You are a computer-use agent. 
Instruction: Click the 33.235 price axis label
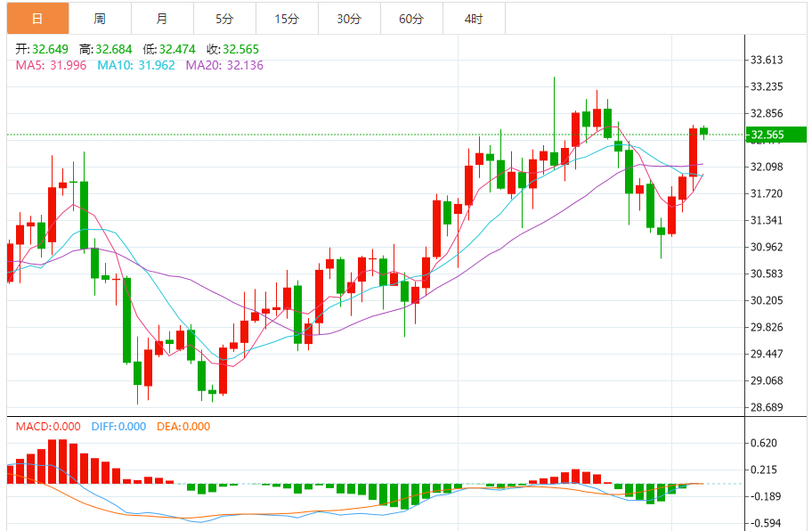pyautogui.click(x=767, y=86)
